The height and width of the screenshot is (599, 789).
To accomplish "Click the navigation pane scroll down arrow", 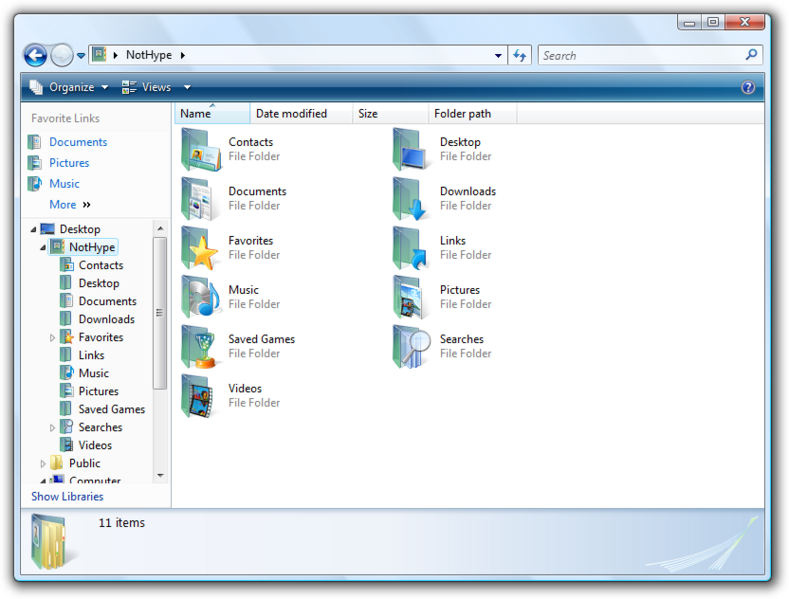I will pyautogui.click(x=160, y=476).
